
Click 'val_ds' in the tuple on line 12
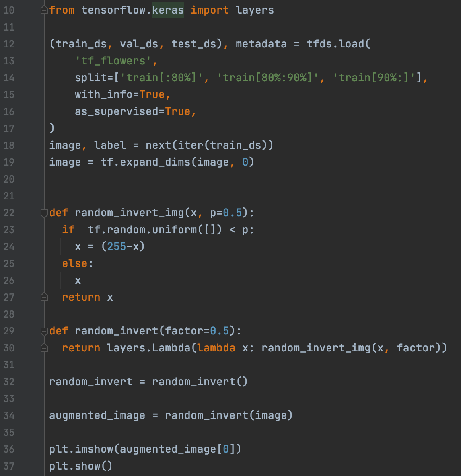139,44
